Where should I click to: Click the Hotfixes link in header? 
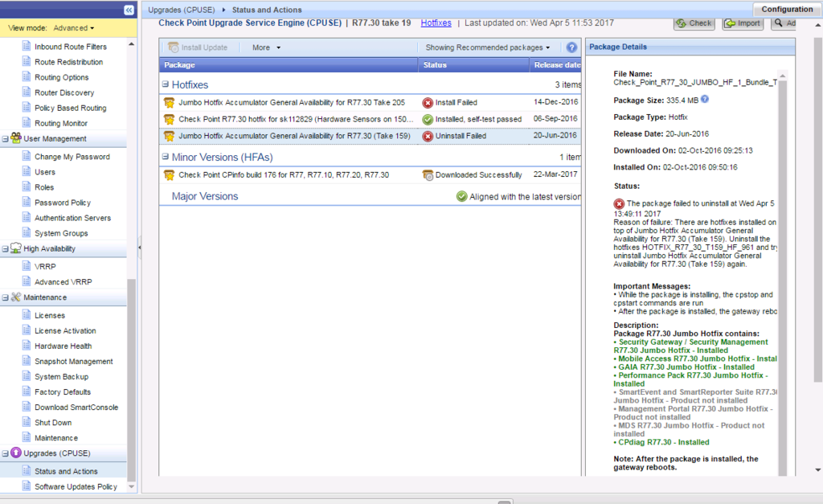coord(436,23)
